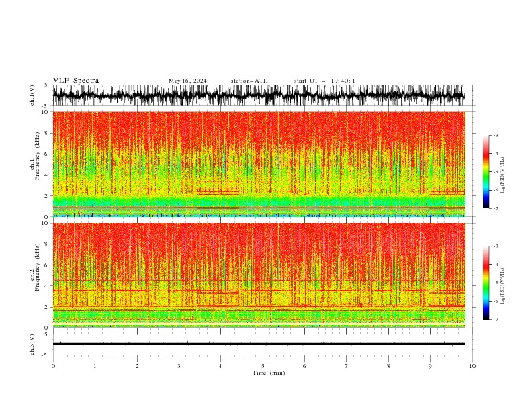Click the "-7" tick on the lower colorbar
This screenshot has height=411, width=532.
click(x=496, y=320)
